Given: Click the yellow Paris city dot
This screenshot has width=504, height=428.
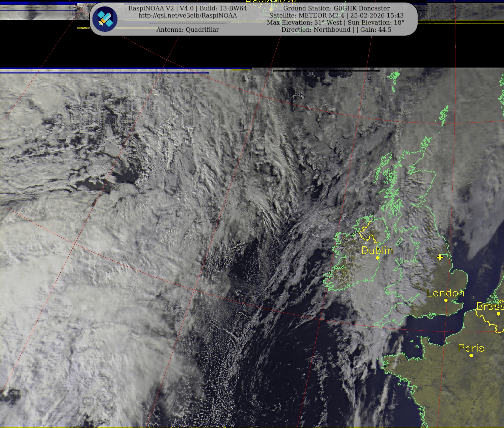Looking at the screenshot, I should (x=471, y=355).
